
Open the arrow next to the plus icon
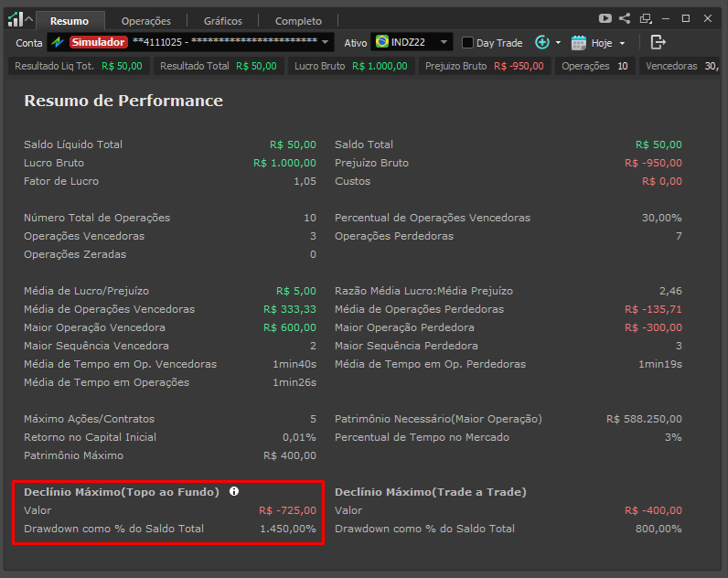(x=558, y=43)
